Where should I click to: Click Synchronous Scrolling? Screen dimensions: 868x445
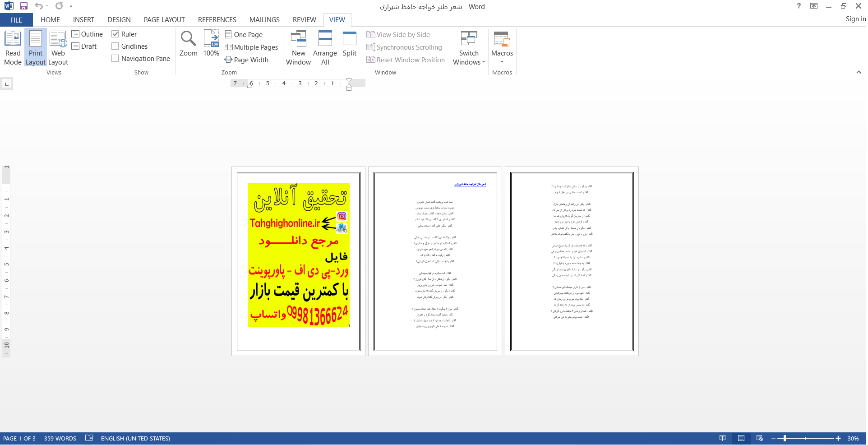pos(404,47)
